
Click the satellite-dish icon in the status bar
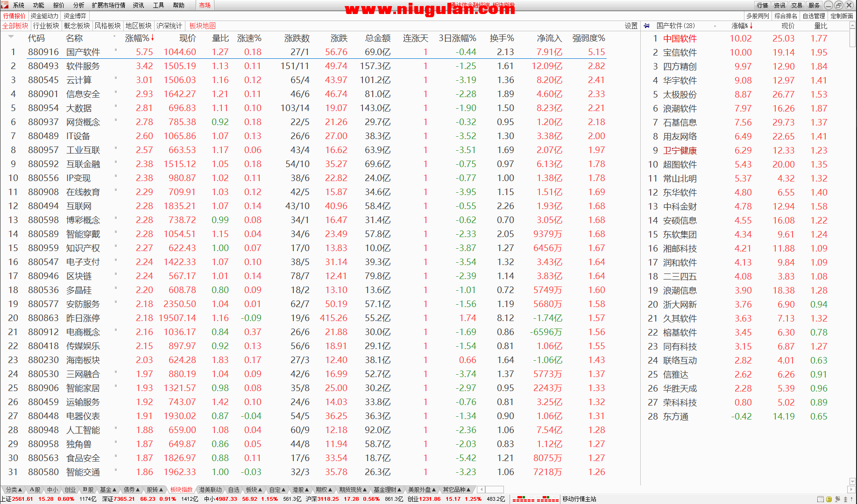(x=837, y=499)
